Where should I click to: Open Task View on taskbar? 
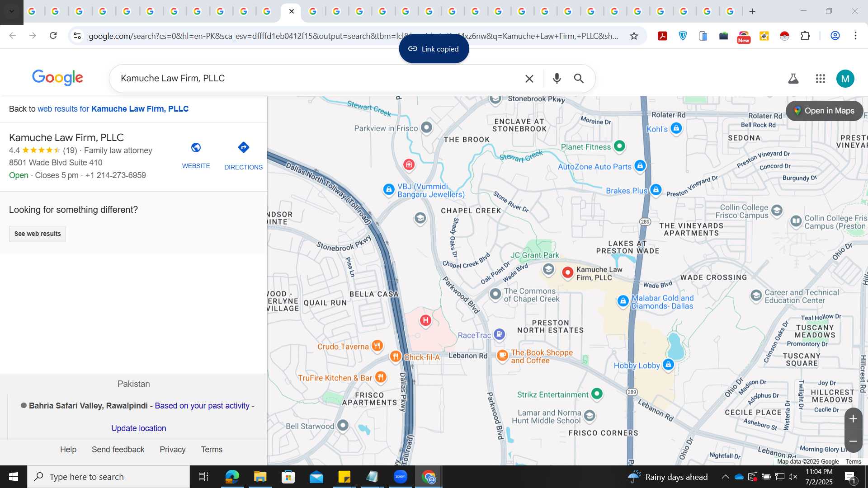point(203,477)
